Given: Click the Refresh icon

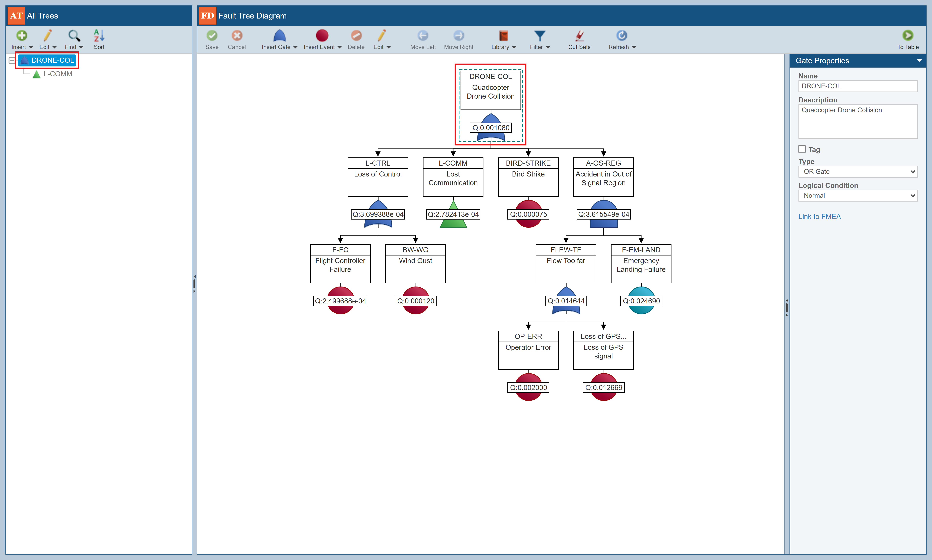Looking at the screenshot, I should point(621,36).
